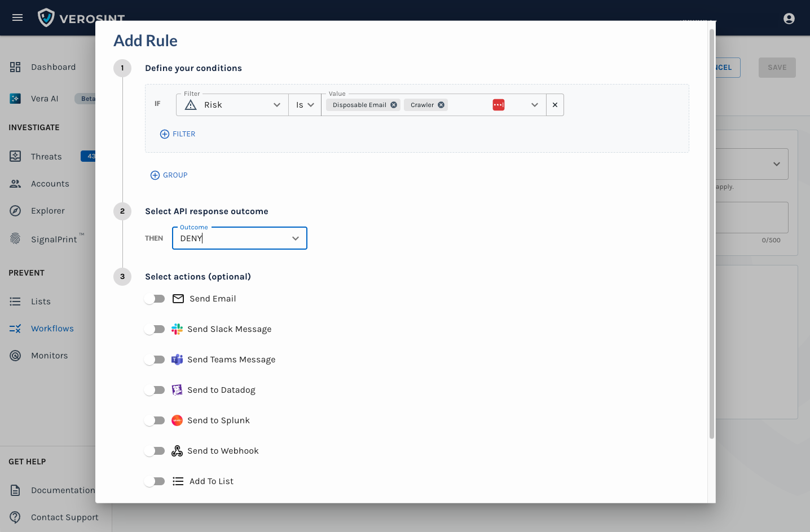Open the Contact Support link

pyautogui.click(x=65, y=517)
